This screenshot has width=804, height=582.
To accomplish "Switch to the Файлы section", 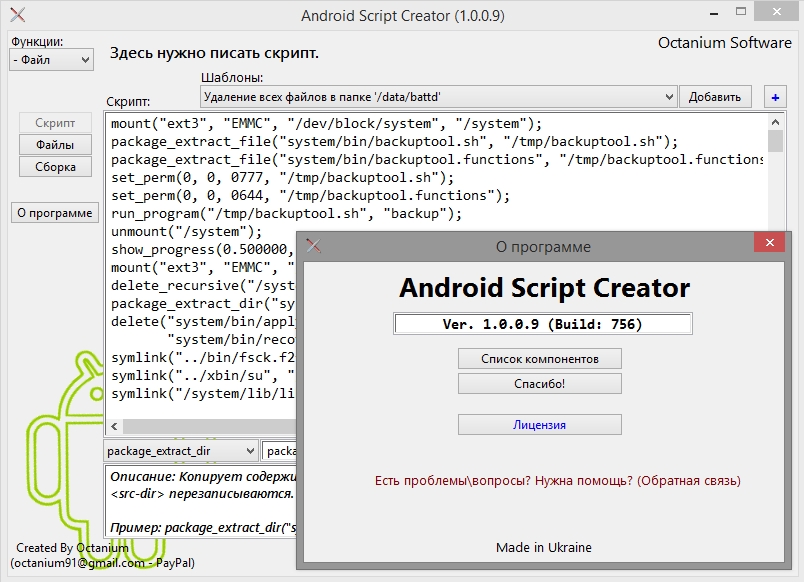I will coord(55,145).
